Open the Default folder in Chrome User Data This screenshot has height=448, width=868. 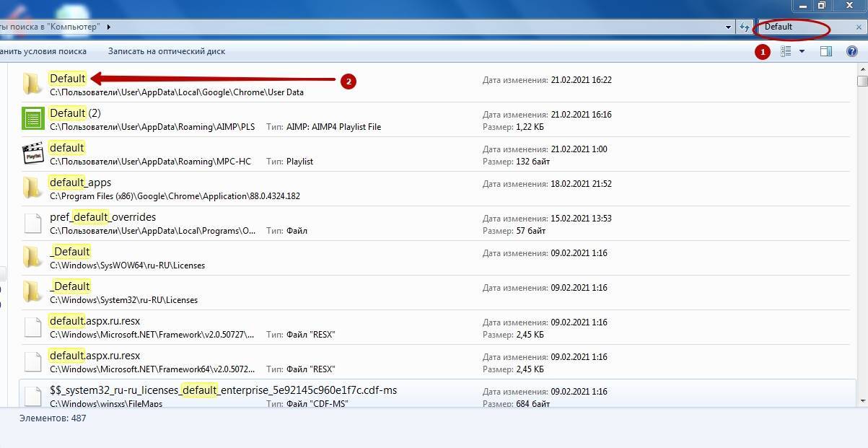pos(67,79)
